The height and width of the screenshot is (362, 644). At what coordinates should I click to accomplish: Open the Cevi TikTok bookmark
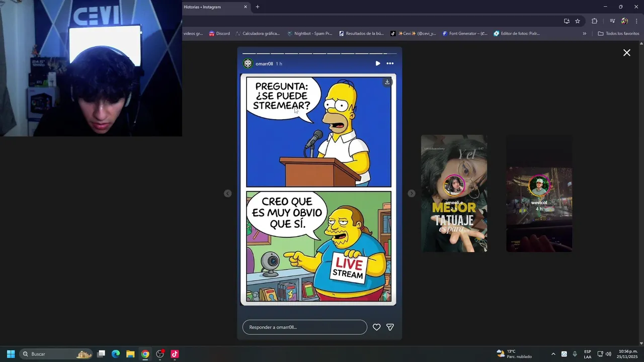tap(414, 34)
